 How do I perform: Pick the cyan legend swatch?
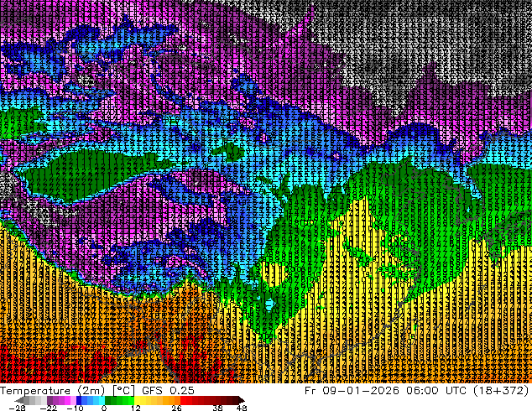102,400
